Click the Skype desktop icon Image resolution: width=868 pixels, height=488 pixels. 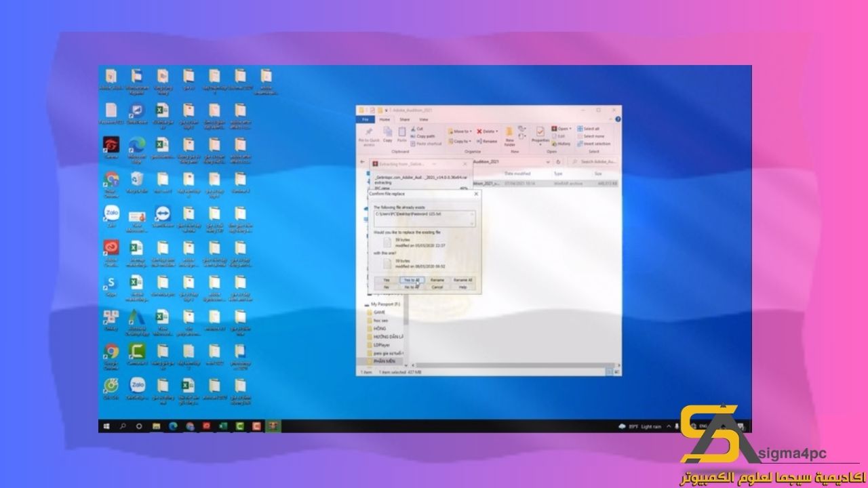(x=111, y=285)
